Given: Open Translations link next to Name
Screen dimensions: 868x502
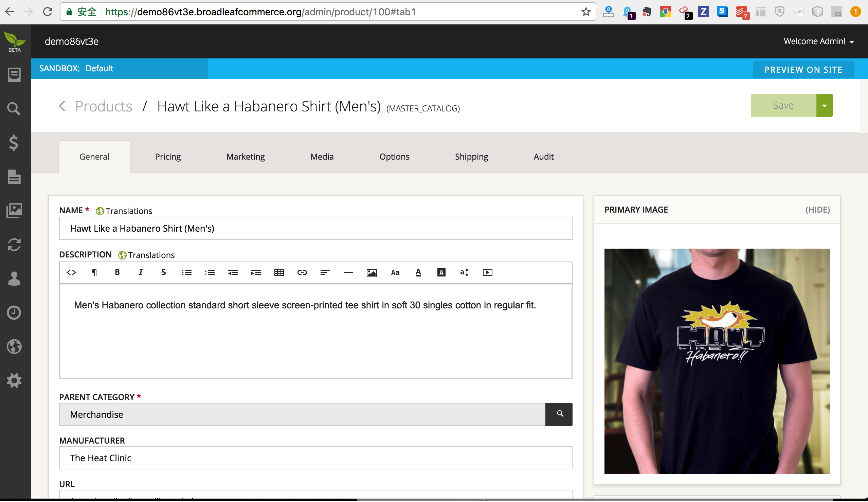Looking at the screenshot, I should click(x=128, y=211).
